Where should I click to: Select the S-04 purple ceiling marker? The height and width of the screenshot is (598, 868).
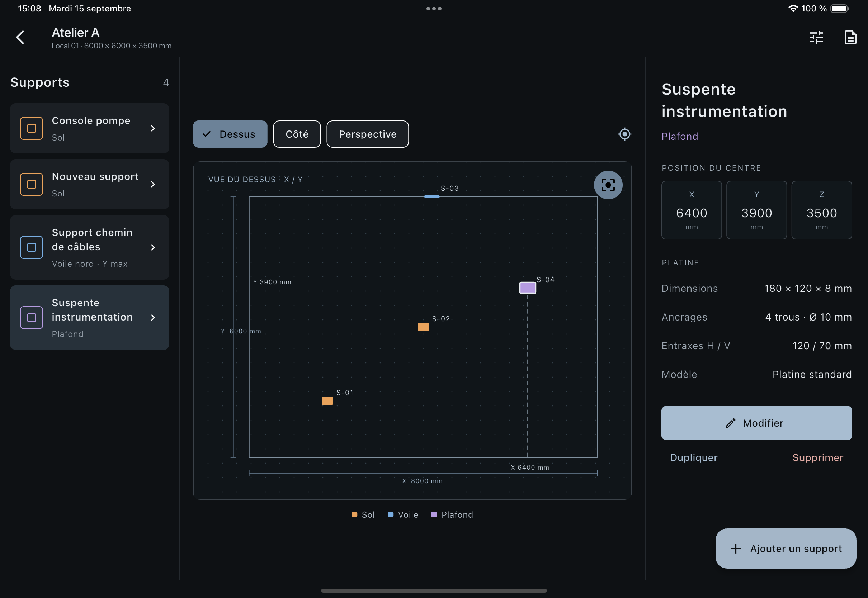pyautogui.click(x=527, y=288)
